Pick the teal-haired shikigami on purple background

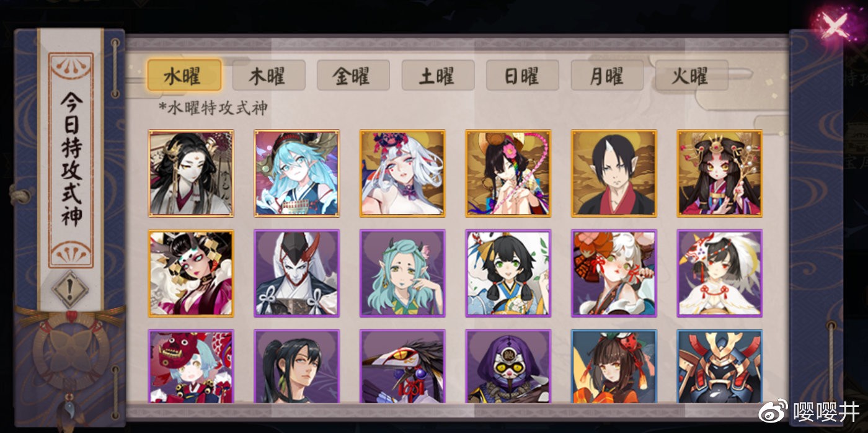(x=402, y=274)
